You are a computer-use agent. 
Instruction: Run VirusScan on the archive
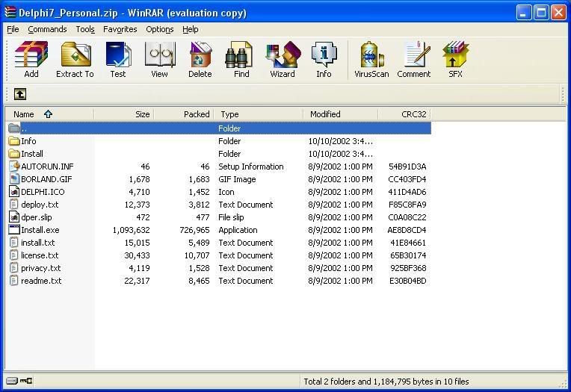[x=371, y=59]
